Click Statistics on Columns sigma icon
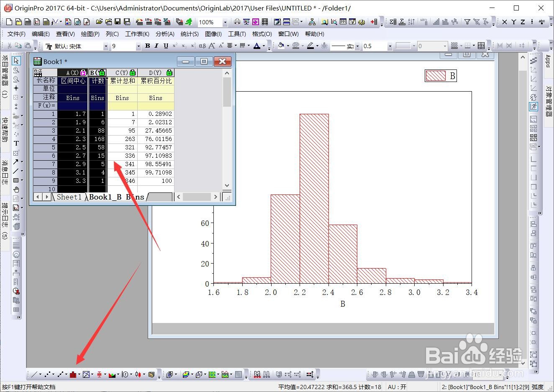Image resolution: width=554 pixels, height=392 pixels. tap(392, 22)
